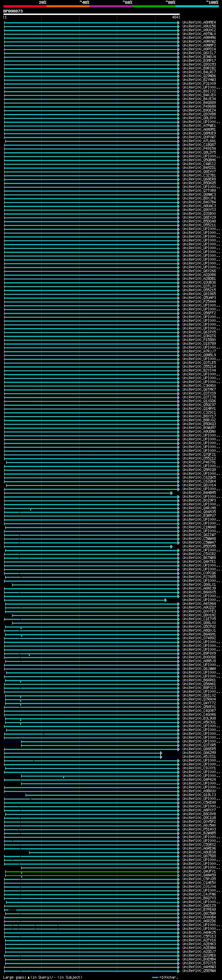This screenshot has width=222, height=980.
Task: Select the UniRef100_P51403 label
Action: 199,829
